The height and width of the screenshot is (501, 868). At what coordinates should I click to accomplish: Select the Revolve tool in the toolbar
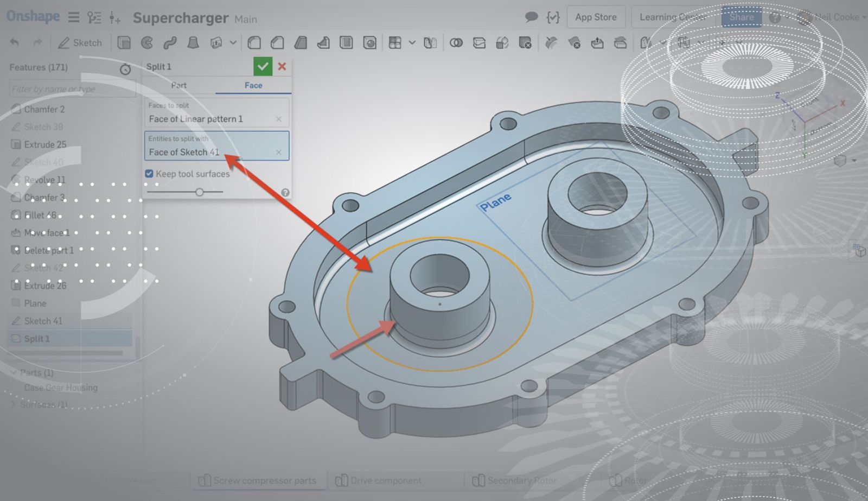(147, 43)
